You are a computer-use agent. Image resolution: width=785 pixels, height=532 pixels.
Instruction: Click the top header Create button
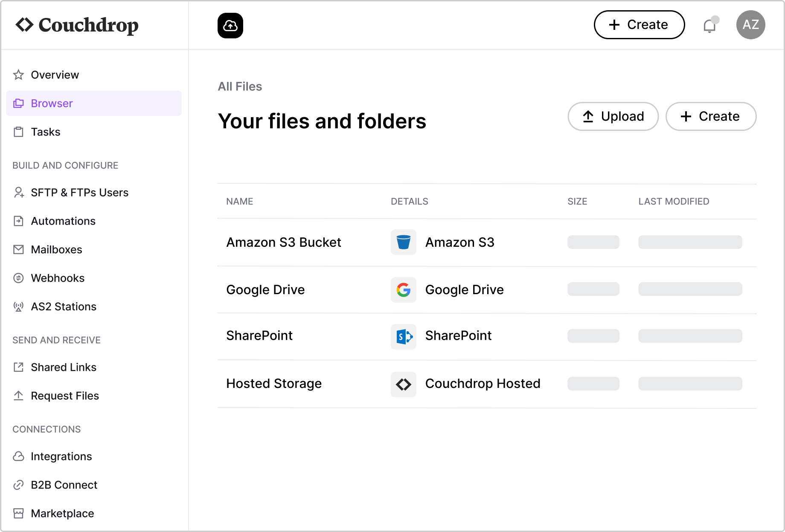tap(639, 25)
